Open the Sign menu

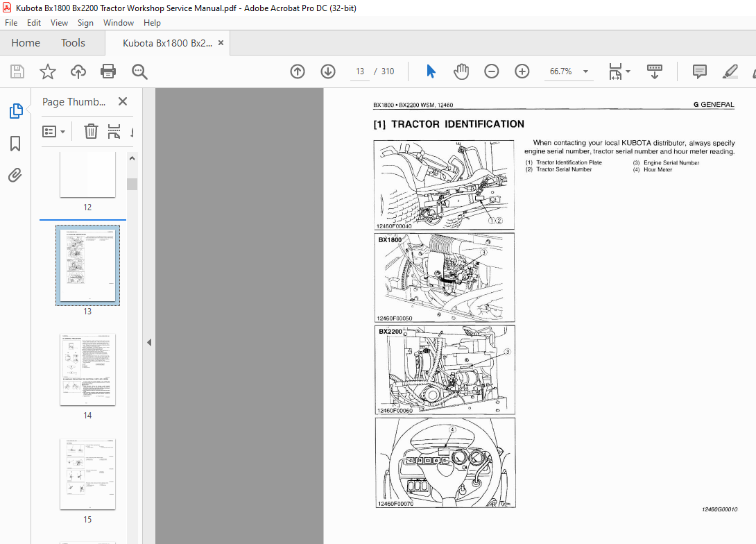pos(85,23)
